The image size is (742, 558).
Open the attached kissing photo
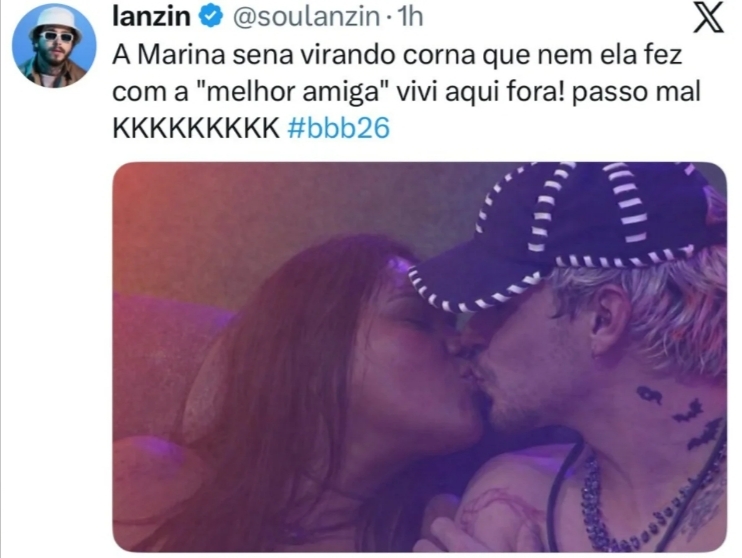(x=419, y=357)
